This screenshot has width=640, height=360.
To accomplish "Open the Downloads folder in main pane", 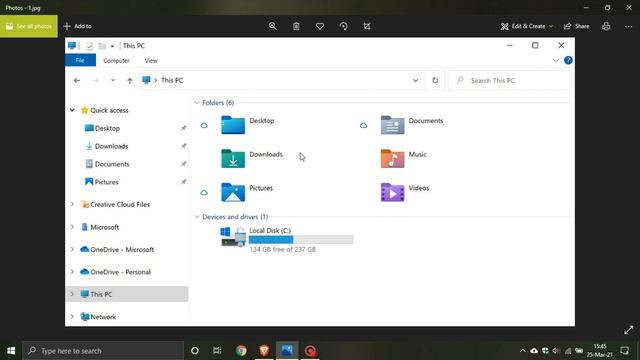I will click(233, 158).
